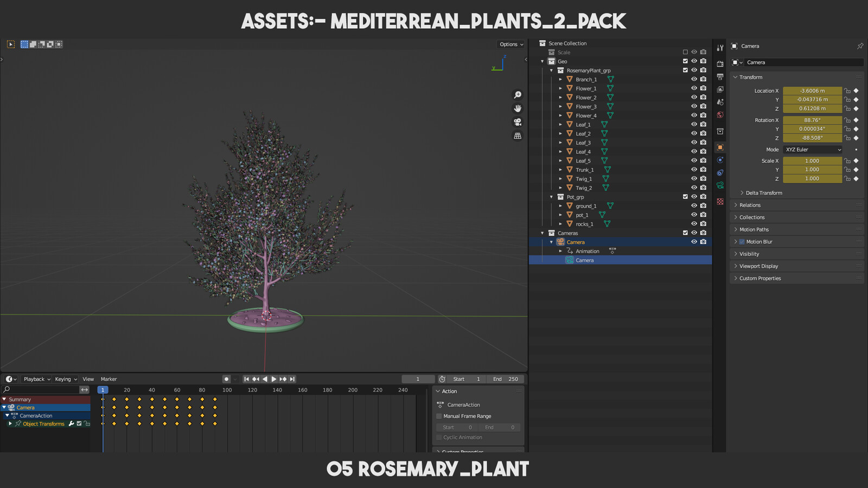Hide pot_1 using its eye icon
868x488 pixels.
point(694,215)
